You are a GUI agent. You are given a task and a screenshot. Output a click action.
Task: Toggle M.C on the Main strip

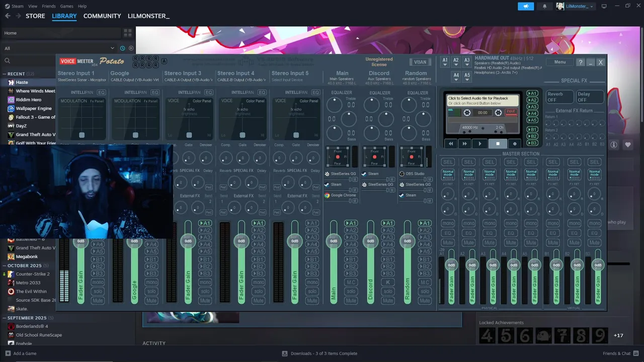coord(351,283)
